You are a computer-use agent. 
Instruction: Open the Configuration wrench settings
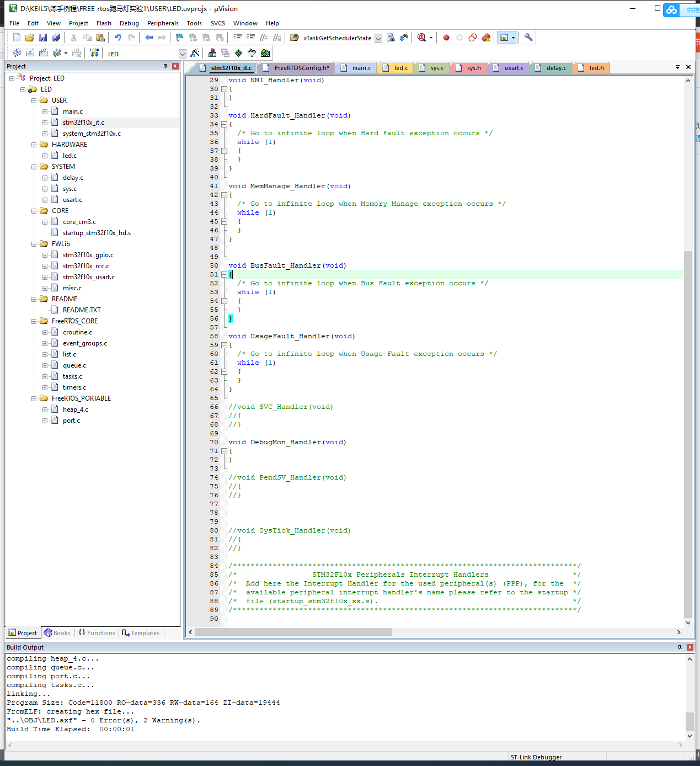pyautogui.click(x=527, y=38)
